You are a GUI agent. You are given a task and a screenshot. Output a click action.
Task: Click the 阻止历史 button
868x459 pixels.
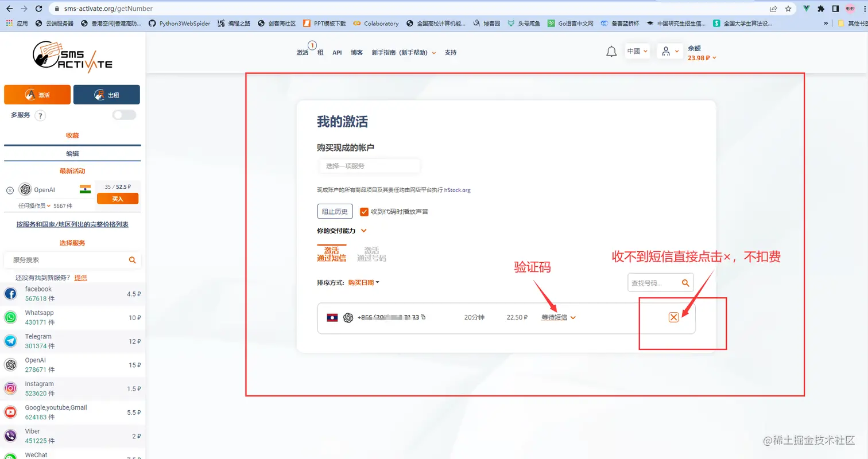[335, 211]
